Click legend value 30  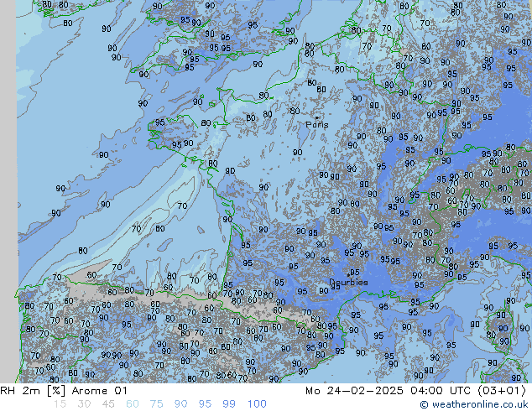click(x=84, y=404)
